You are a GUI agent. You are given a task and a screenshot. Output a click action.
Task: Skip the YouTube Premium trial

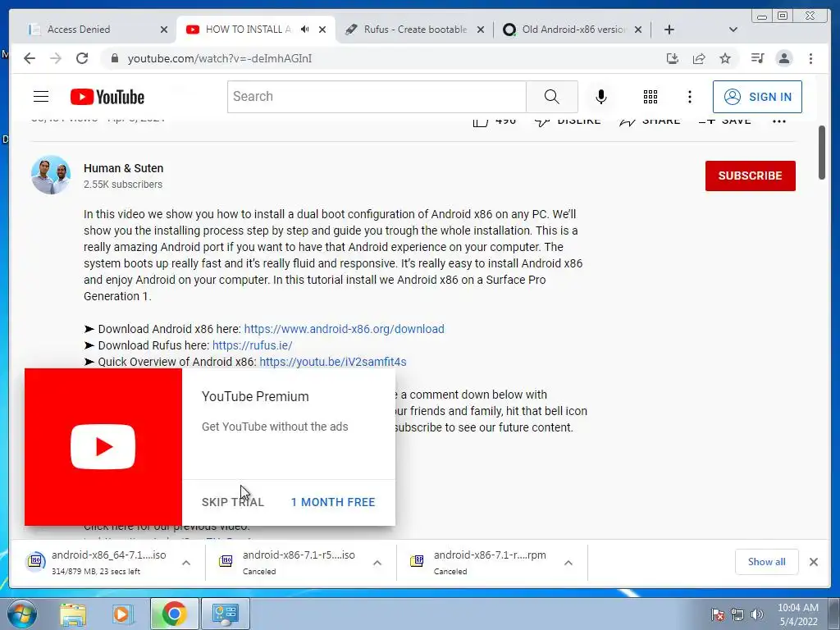232,502
